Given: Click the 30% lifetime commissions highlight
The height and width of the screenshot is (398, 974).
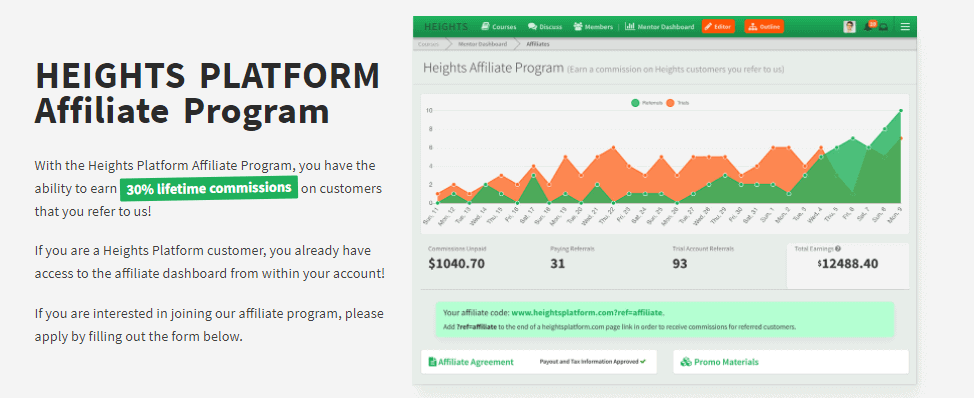Looking at the screenshot, I should coord(209,189).
